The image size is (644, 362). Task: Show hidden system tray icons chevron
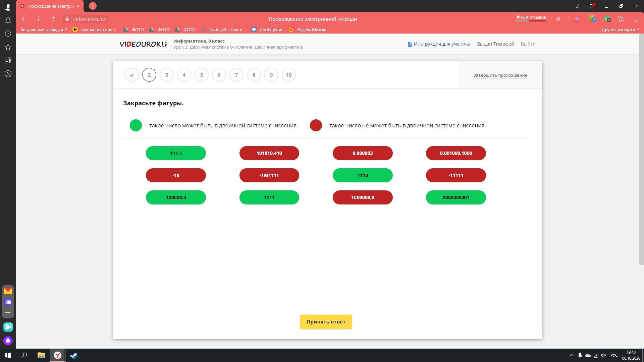point(572,355)
